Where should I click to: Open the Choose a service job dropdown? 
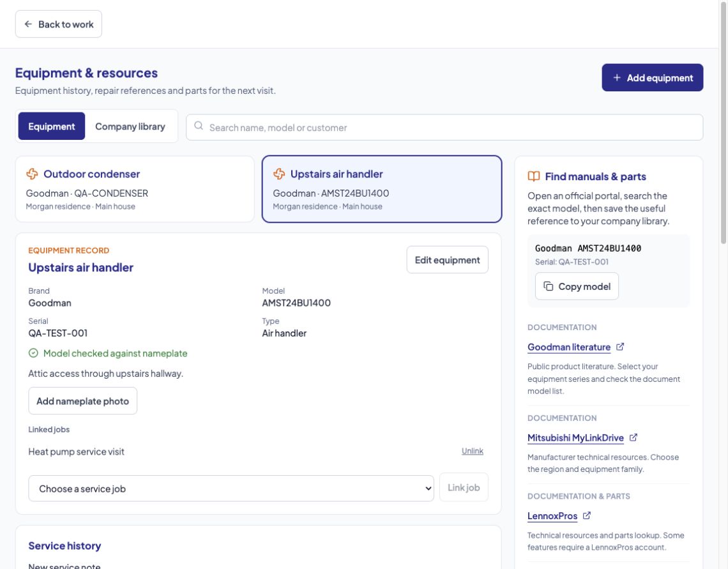point(231,489)
